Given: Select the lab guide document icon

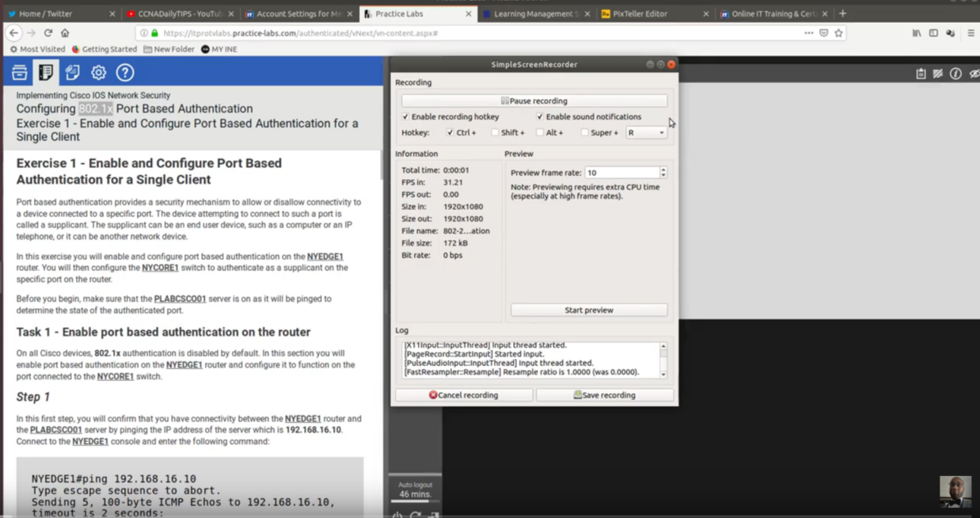Looking at the screenshot, I should [46, 72].
